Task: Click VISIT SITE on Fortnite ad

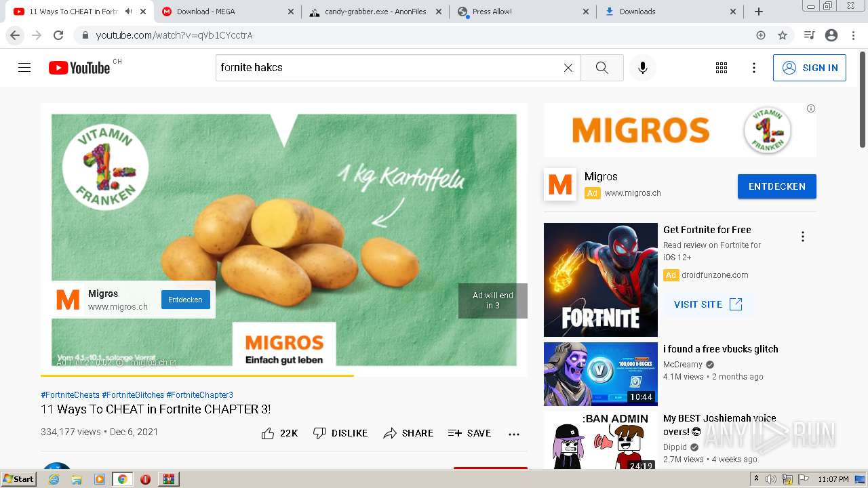Action: 708,304
